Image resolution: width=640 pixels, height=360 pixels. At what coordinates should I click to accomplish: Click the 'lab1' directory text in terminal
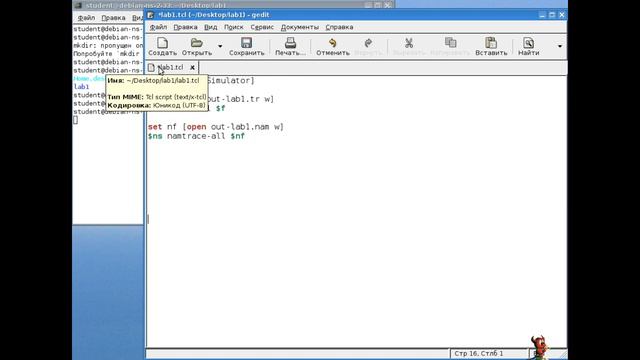click(81, 87)
